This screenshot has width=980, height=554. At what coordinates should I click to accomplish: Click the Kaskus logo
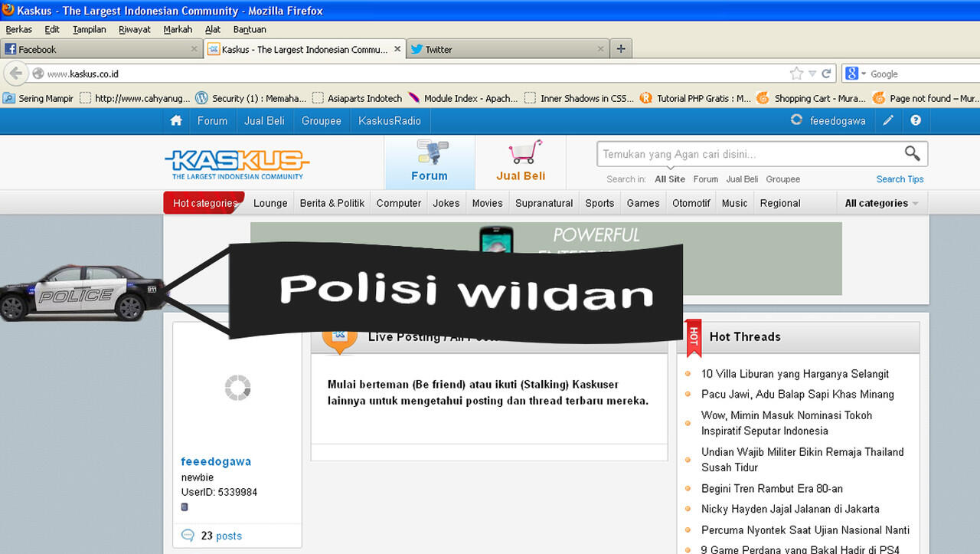[237, 164]
